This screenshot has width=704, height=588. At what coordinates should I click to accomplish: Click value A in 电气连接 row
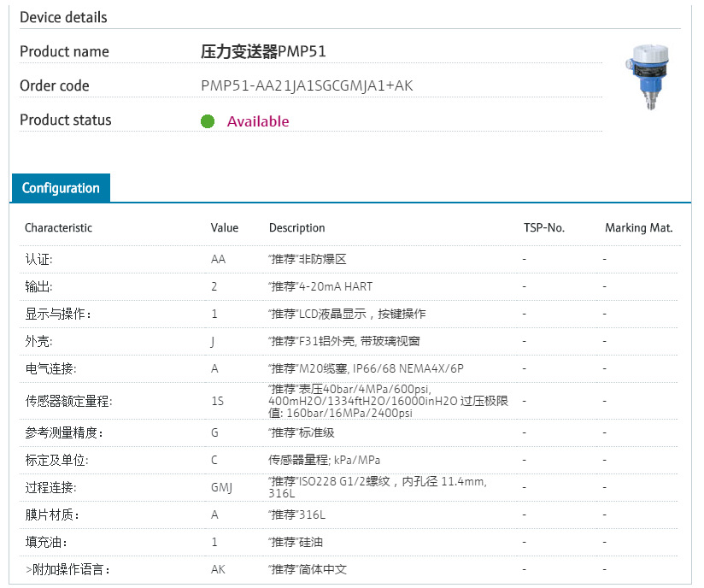214,369
